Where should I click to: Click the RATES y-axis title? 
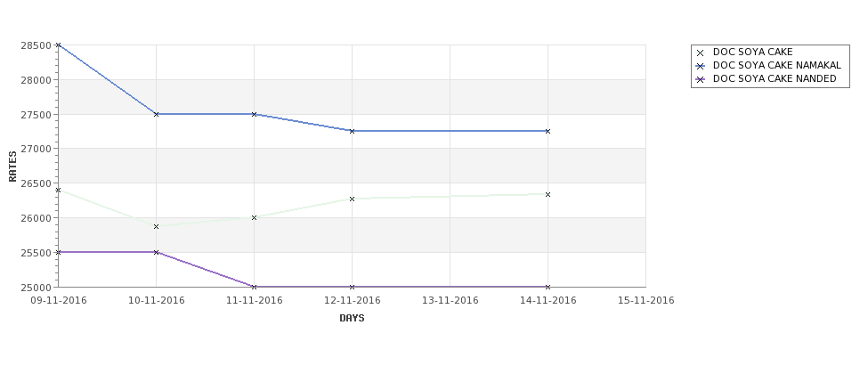[12, 167]
